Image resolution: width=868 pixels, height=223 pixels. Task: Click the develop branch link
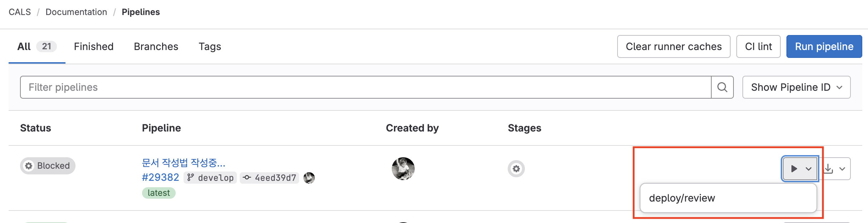[215, 178]
